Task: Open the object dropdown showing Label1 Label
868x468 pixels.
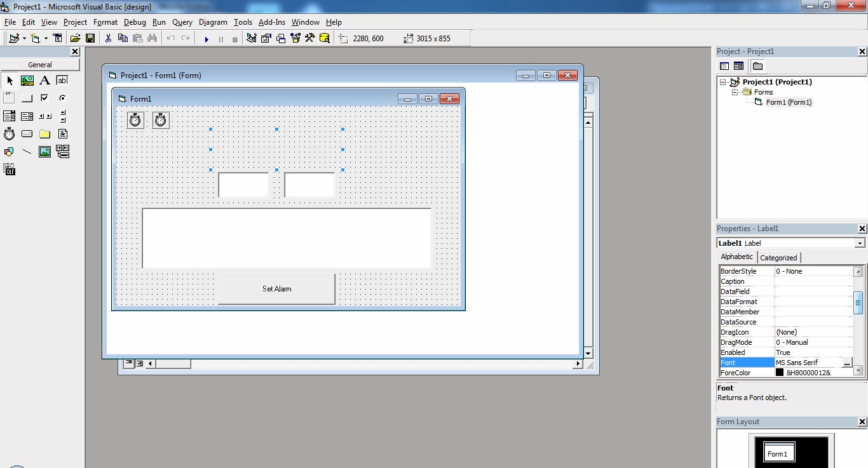Action: pyautogui.click(x=861, y=243)
